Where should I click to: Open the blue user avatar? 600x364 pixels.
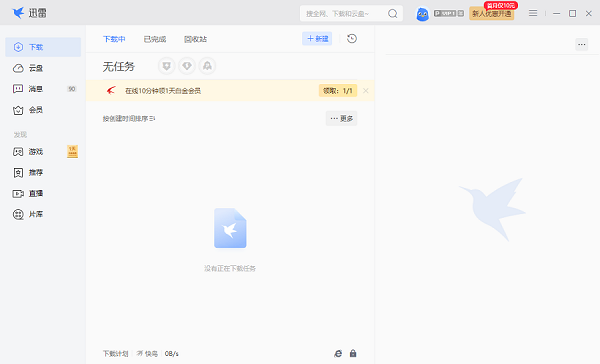click(x=422, y=14)
